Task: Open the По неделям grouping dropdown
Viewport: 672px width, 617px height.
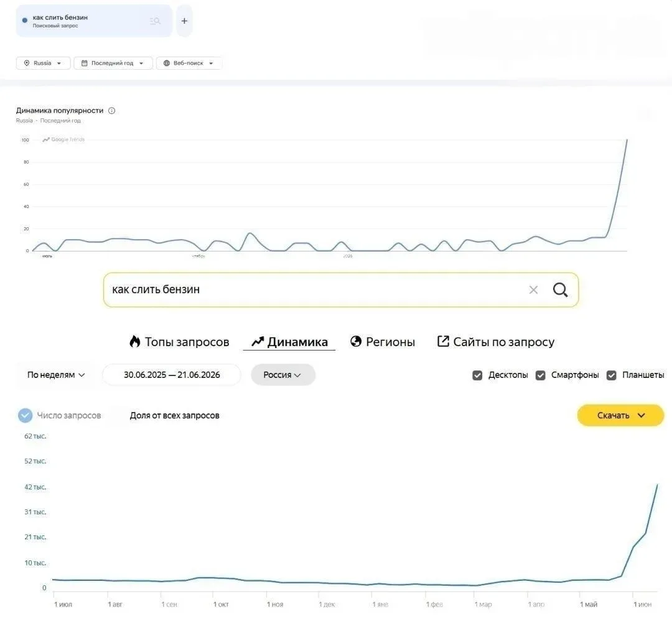Action: coord(56,375)
